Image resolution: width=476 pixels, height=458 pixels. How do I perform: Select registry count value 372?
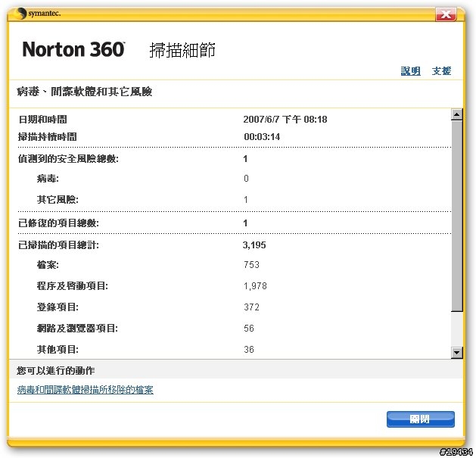251,307
